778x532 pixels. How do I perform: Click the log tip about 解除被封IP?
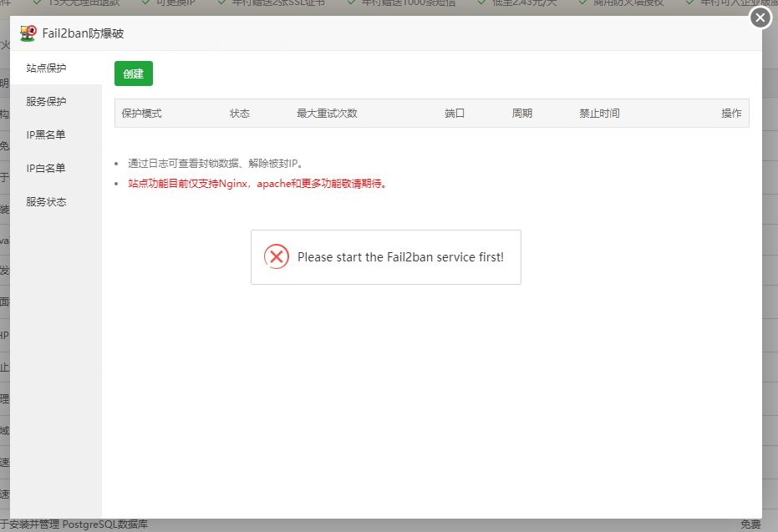coord(216,163)
